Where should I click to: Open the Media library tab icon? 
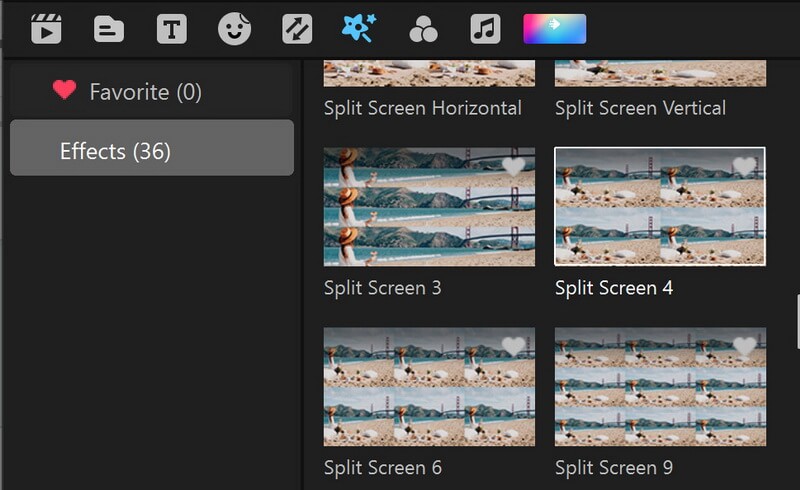pos(46,29)
